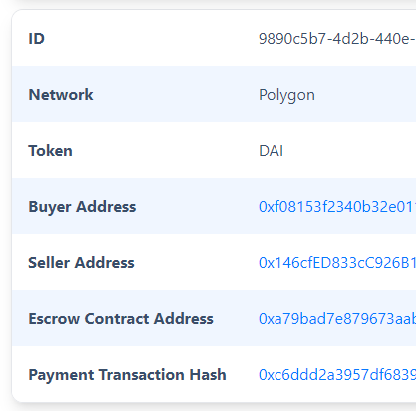The width and height of the screenshot is (416, 411).
Task: Click the DAI token value
Action: (x=271, y=151)
